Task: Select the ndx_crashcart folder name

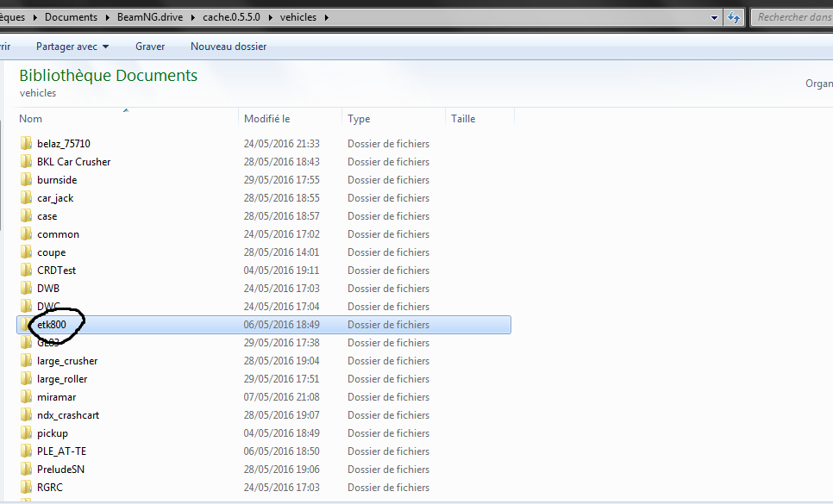Action: (68, 415)
